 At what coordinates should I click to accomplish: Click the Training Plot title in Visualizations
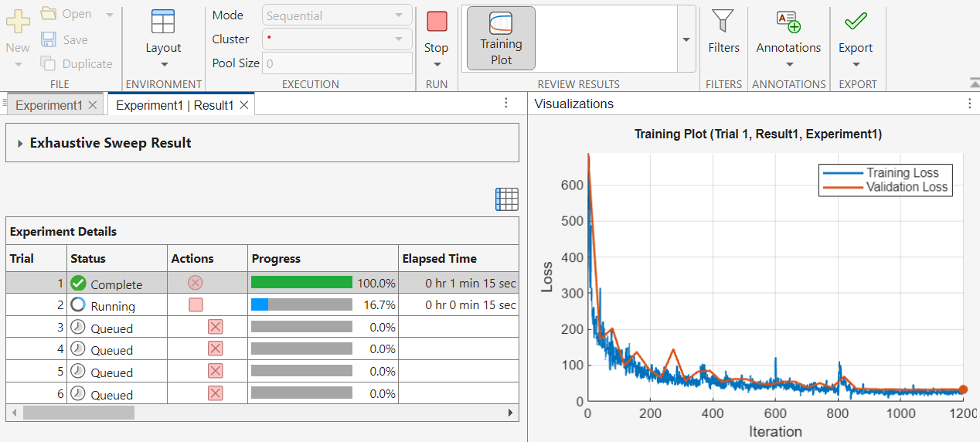(x=758, y=134)
